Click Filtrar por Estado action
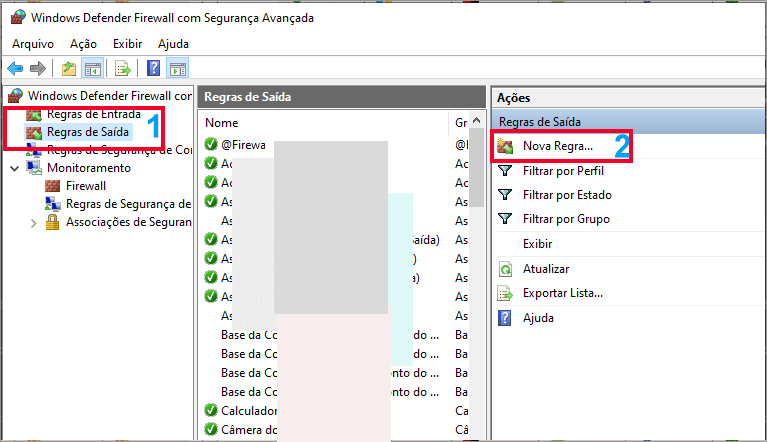Screen dimensions: 767x442 pyautogui.click(x=567, y=195)
